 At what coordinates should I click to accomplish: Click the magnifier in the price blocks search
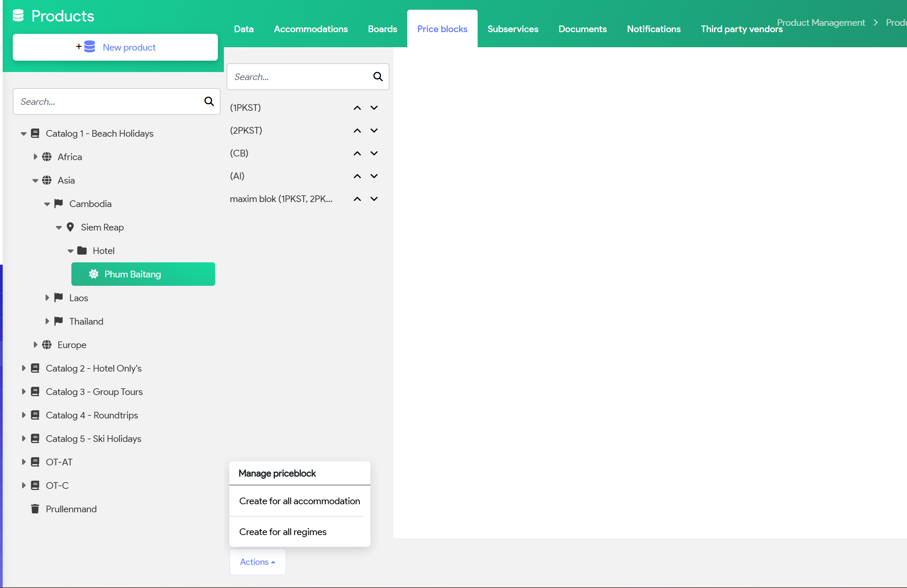[x=378, y=76]
